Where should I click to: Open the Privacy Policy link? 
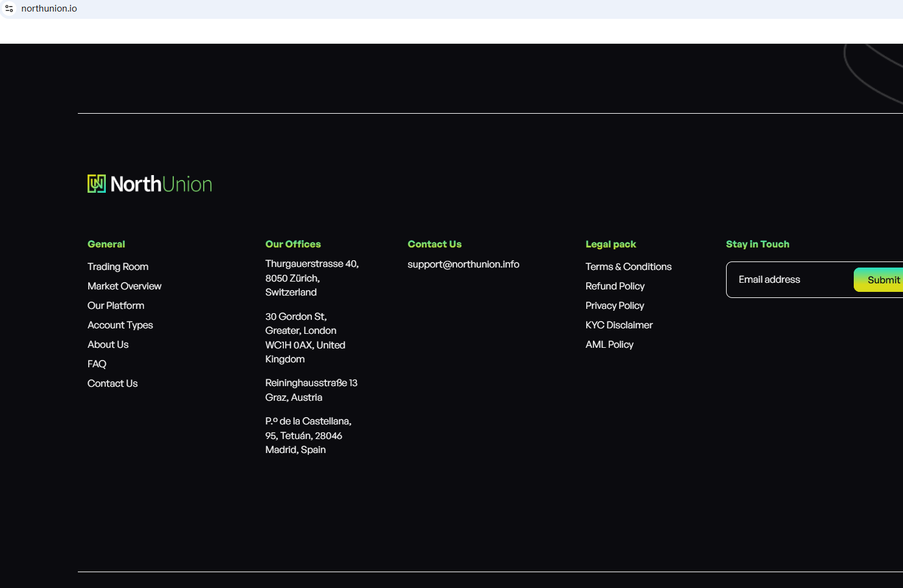click(x=614, y=305)
